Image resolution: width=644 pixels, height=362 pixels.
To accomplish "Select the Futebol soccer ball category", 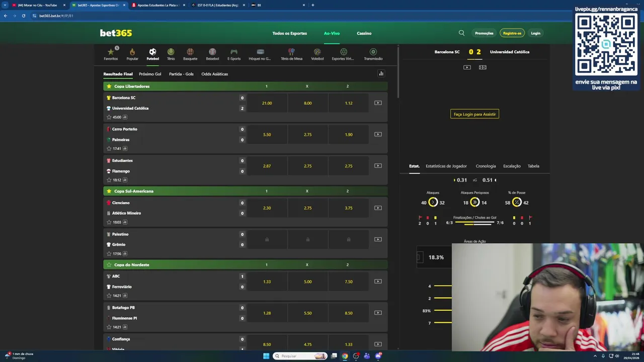I will pos(152,54).
